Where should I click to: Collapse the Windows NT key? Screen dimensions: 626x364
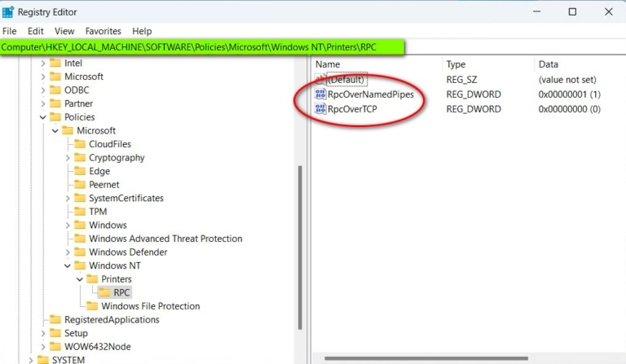click(x=68, y=265)
